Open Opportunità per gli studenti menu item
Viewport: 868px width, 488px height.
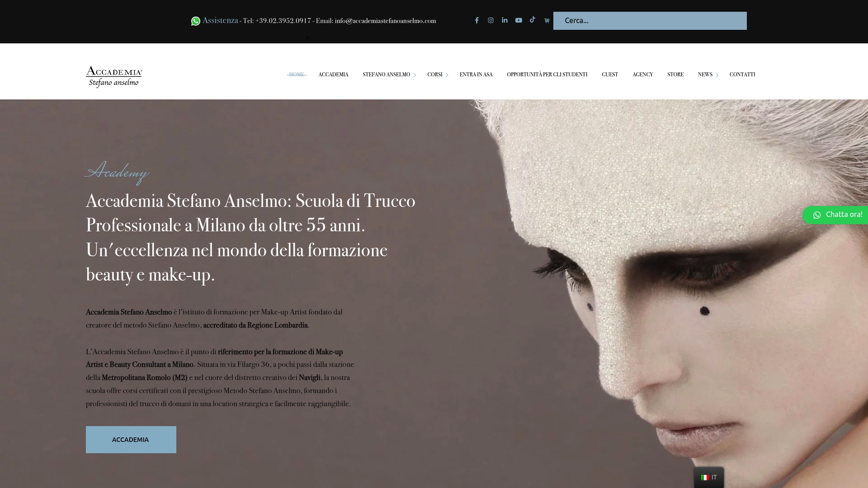click(547, 75)
